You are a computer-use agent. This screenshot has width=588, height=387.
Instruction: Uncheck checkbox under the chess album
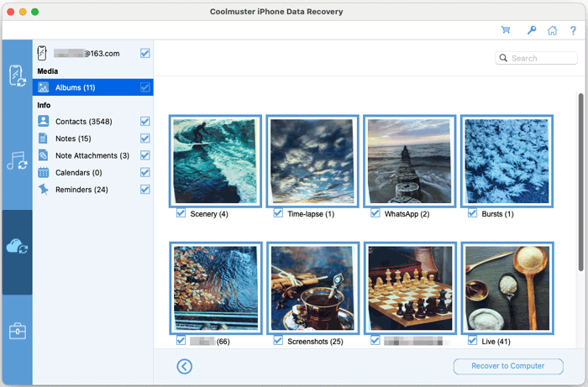[x=375, y=341]
